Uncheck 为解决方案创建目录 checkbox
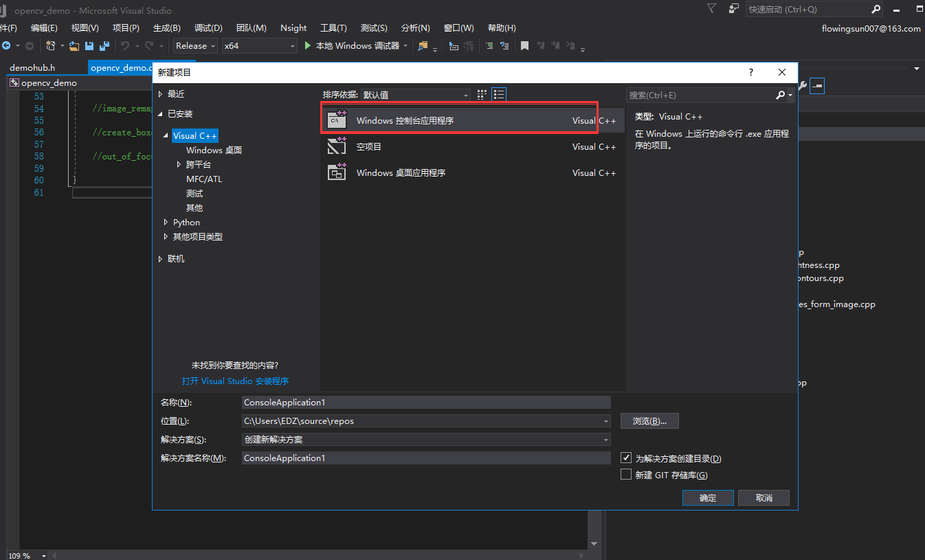Viewport: 925px width, 560px height. click(x=626, y=458)
